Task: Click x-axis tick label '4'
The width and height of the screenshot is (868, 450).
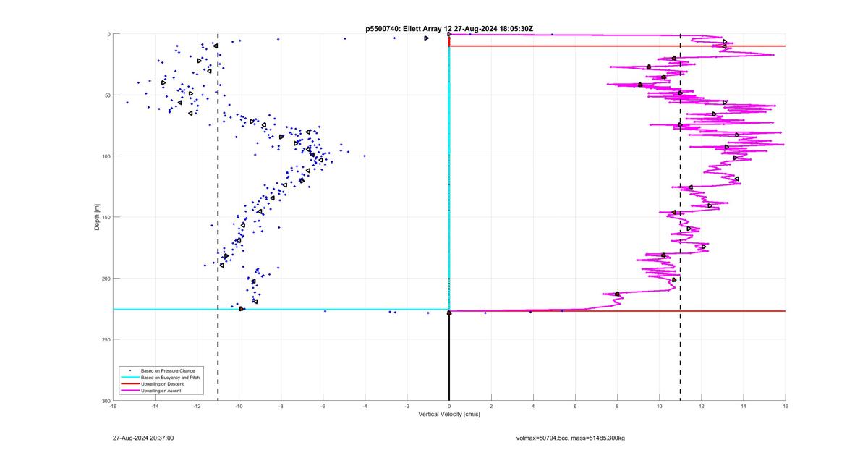Action: (533, 406)
